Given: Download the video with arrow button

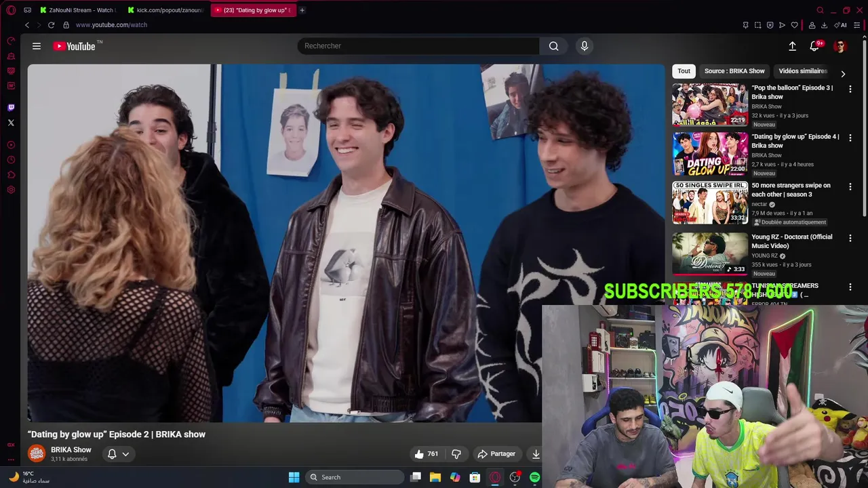Looking at the screenshot, I should (535, 454).
